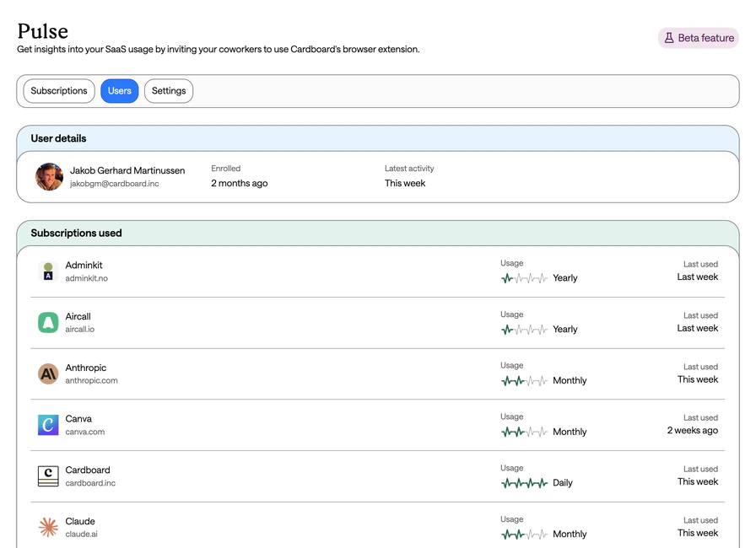The height and width of the screenshot is (548, 756).
Task: Click the Claude starburst logo
Action: coord(48,527)
